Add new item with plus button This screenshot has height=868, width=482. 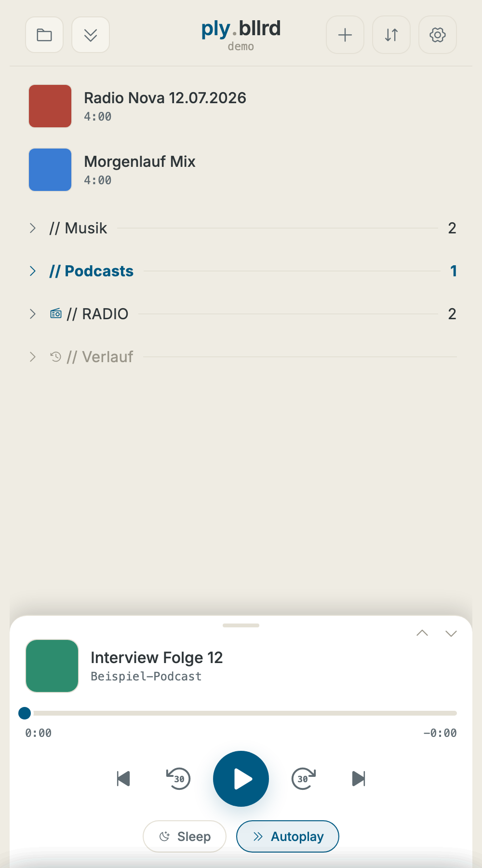[x=345, y=35]
